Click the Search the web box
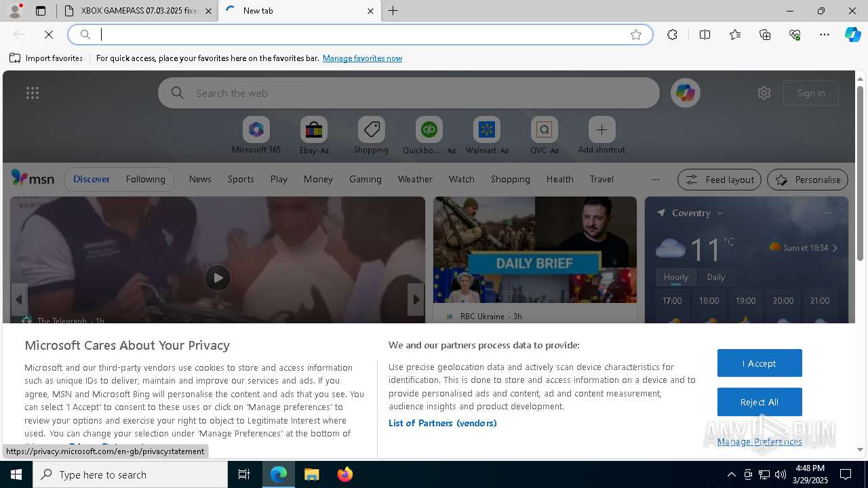This screenshot has width=868, height=488. point(408,93)
